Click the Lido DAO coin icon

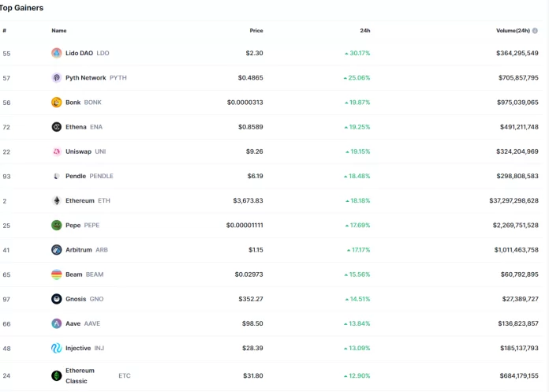(57, 53)
